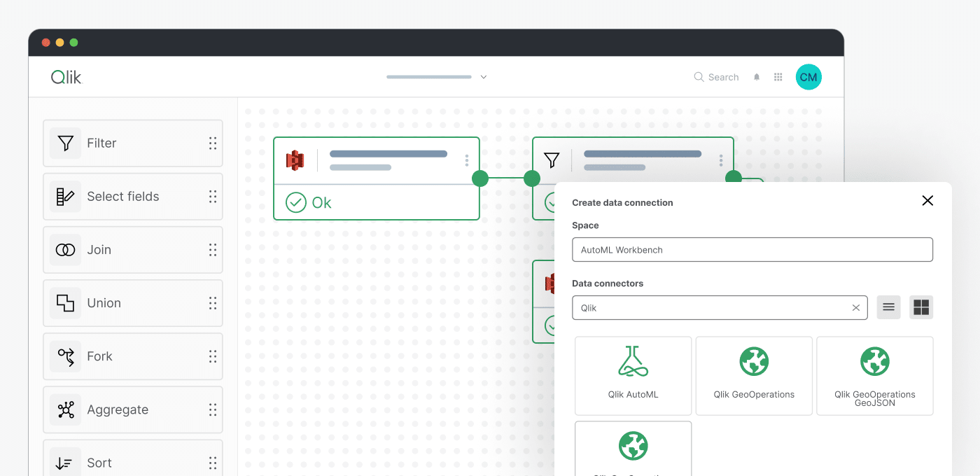Click the Qlik logo

pos(66,77)
